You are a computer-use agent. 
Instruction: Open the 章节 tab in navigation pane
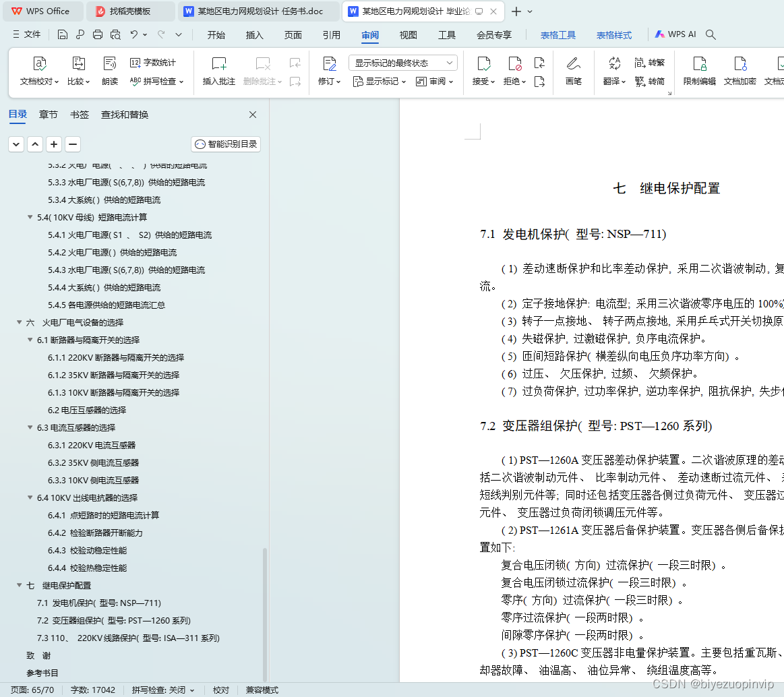click(48, 115)
